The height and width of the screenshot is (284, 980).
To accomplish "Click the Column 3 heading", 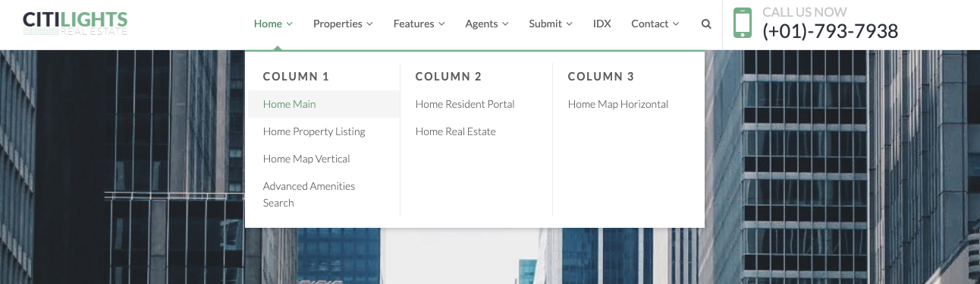I will click(x=601, y=77).
